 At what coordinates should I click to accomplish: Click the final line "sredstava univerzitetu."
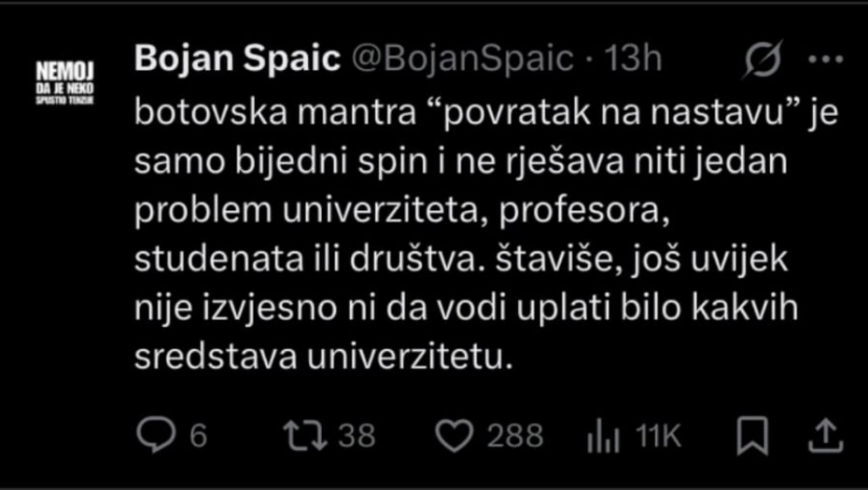pyautogui.click(x=324, y=357)
